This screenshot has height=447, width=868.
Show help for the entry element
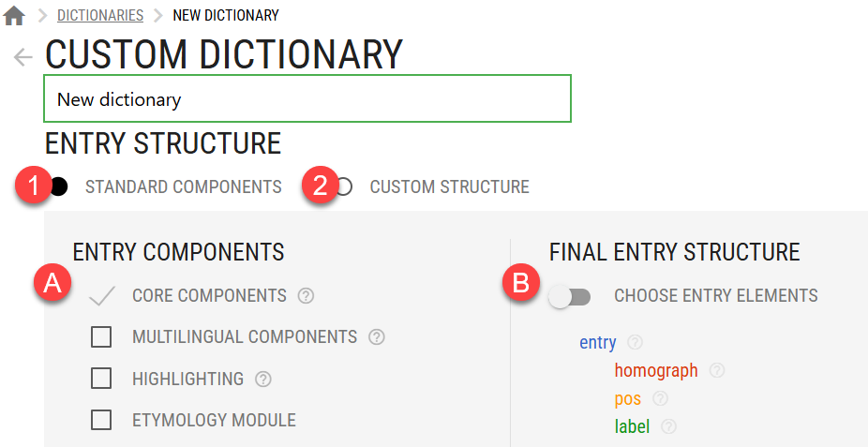point(635,342)
